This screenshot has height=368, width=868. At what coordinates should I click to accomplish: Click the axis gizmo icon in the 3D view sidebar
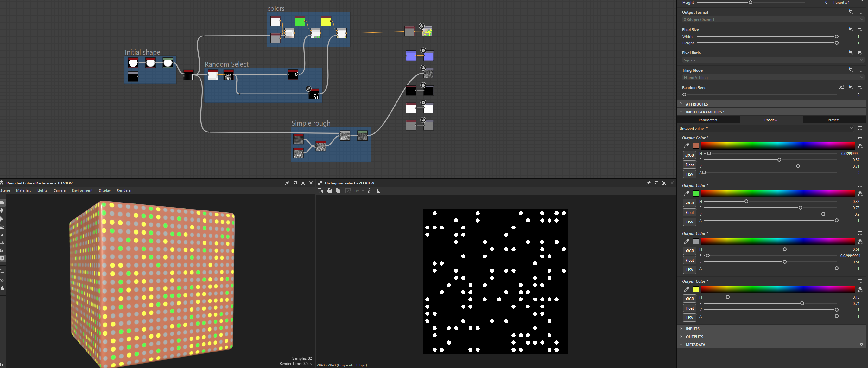(x=2, y=271)
